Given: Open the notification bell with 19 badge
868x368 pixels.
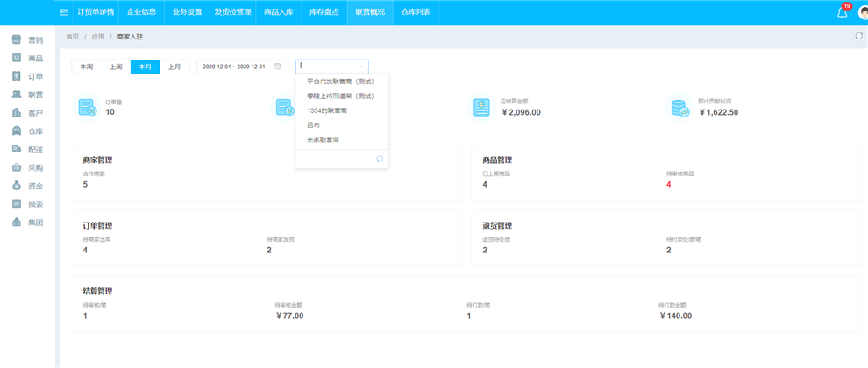Looking at the screenshot, I should click(x=843, y=12).
